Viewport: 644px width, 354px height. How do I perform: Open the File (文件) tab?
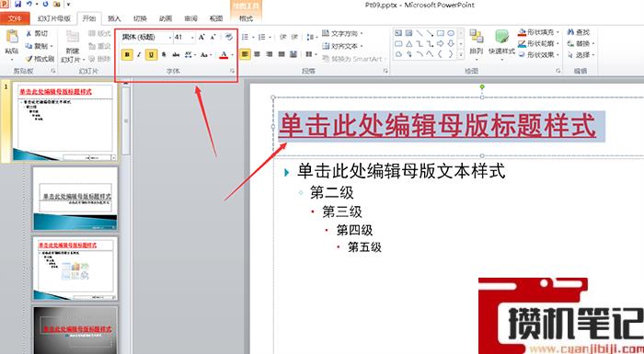click(x=15, y=18)
